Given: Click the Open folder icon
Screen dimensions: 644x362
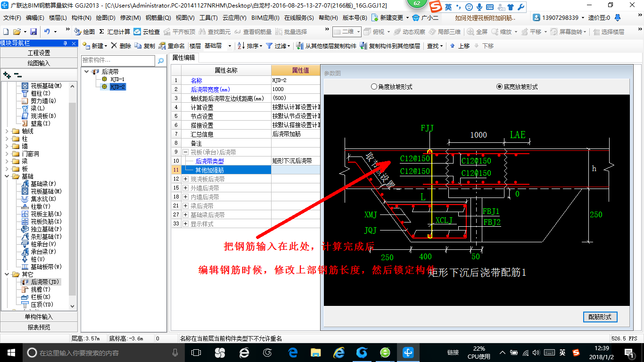Looking at the screenshot, I should coord(17,32).
